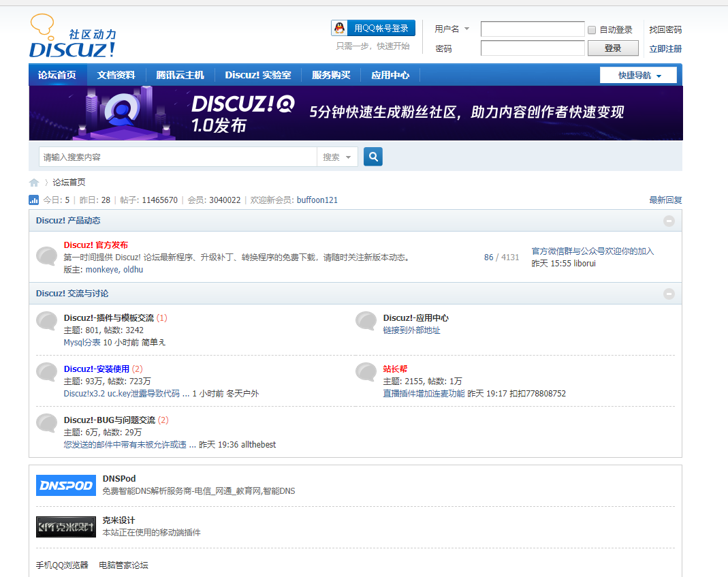
Task: Click the 克米设计 logo image
Action: point(66,527)
